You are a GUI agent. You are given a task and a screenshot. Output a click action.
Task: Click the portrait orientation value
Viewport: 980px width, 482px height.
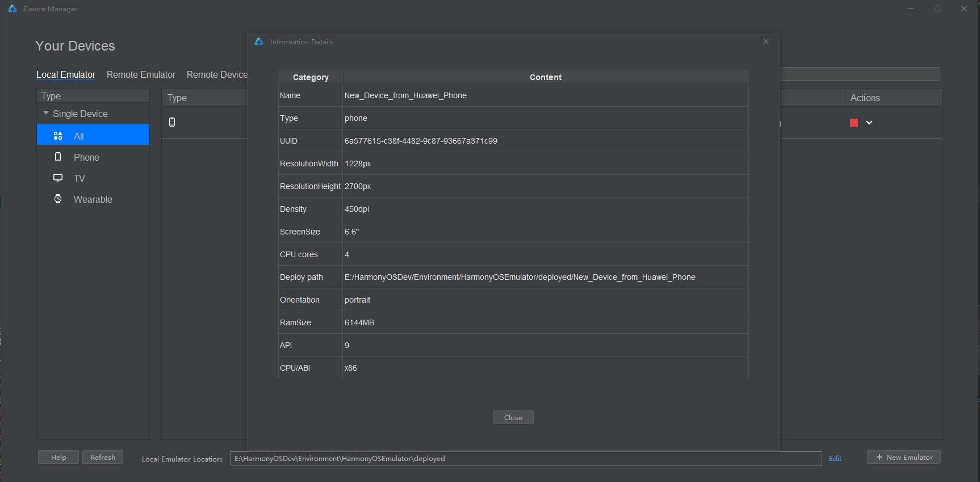coord(357,300)
